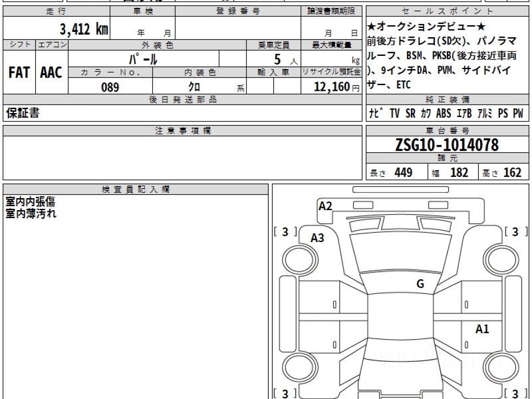The height and width of the screenshot is (399, 532).
Task: Select the A1 damage mark on the door
Action: (x=482, y=329)
